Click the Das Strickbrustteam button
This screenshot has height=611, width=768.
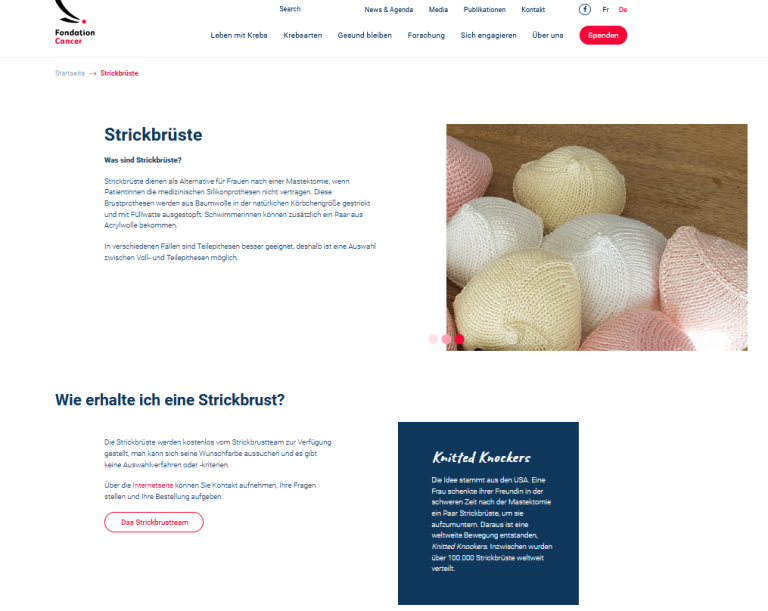[x=154, y=522]
